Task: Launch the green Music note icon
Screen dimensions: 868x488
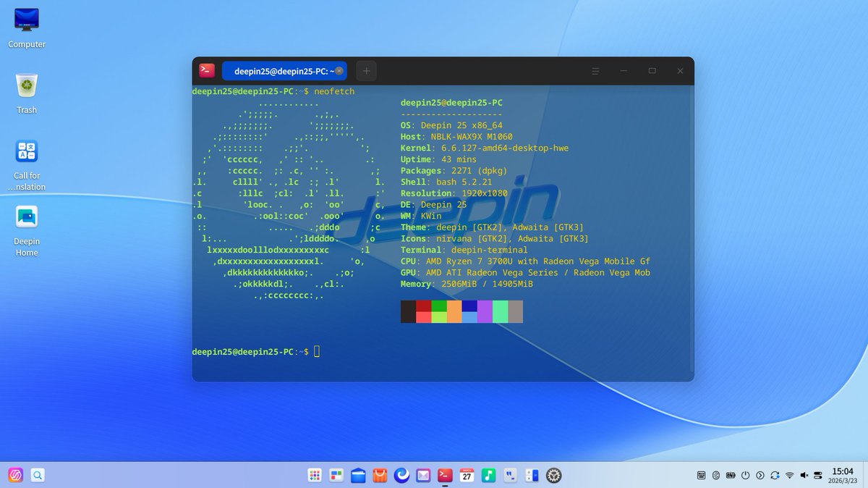Action: point(489,475)
